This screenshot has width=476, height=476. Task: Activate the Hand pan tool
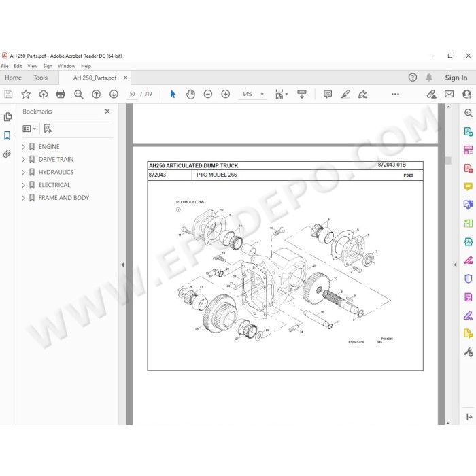[190, 94]
